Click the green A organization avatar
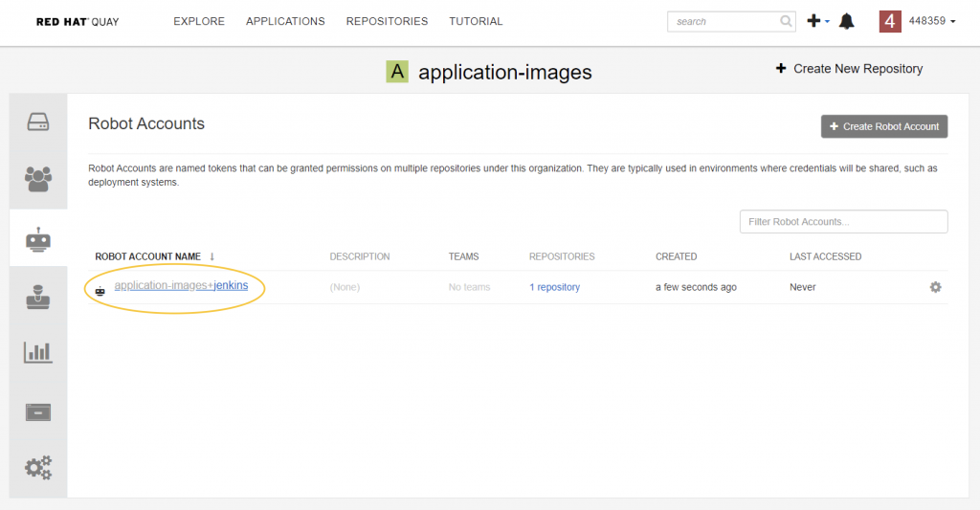The image size is (980, 510). [x=397, y=72]
